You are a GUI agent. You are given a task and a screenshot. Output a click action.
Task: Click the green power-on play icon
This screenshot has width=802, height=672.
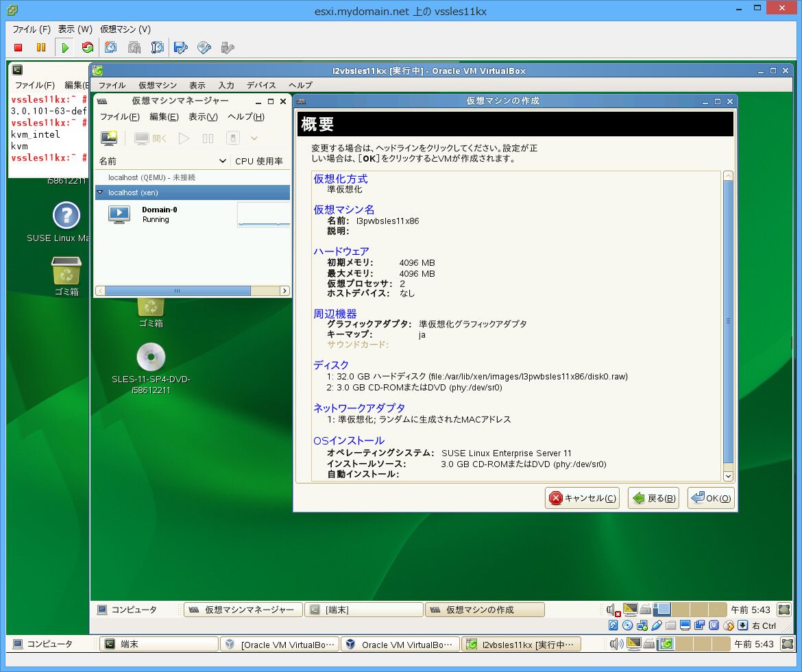click(x=65, y=47)
